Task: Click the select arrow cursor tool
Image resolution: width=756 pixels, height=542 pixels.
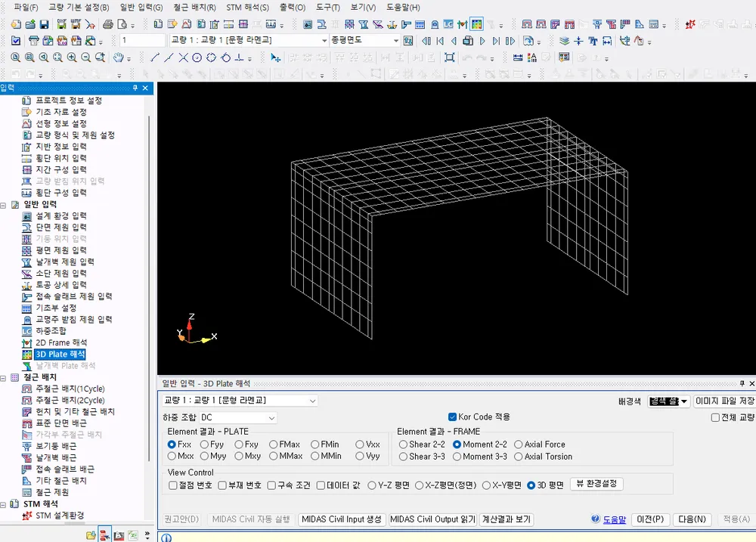Action: coord(275,57)
